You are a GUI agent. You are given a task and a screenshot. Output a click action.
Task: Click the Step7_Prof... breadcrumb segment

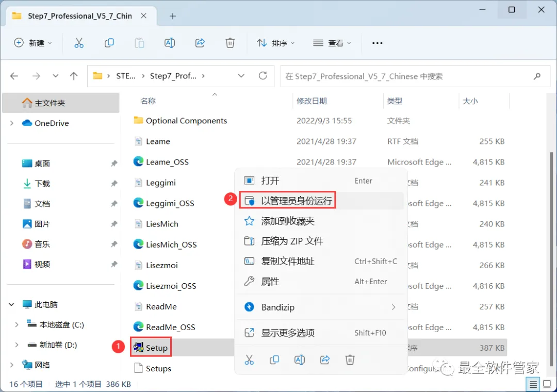[x=173, y=76]
